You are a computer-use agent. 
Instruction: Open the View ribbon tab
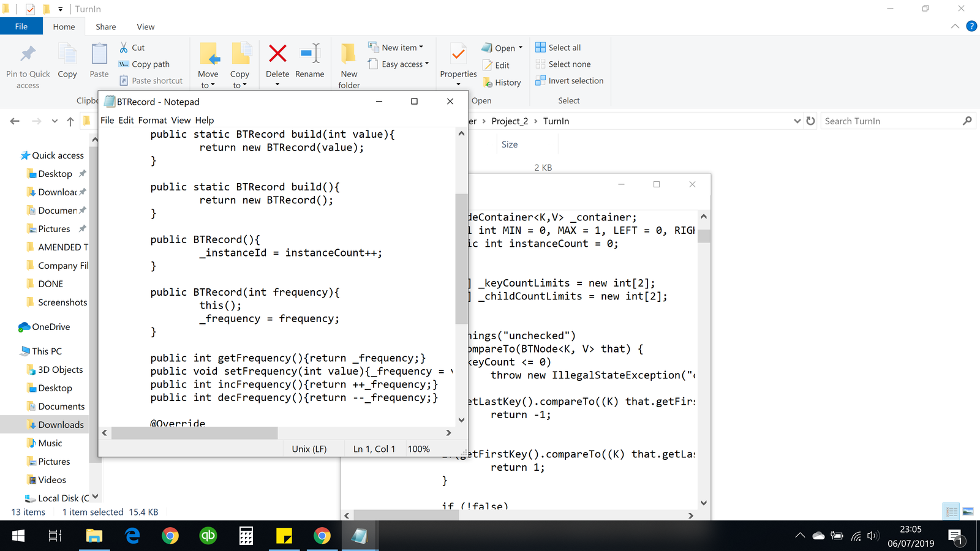(145, 27)
